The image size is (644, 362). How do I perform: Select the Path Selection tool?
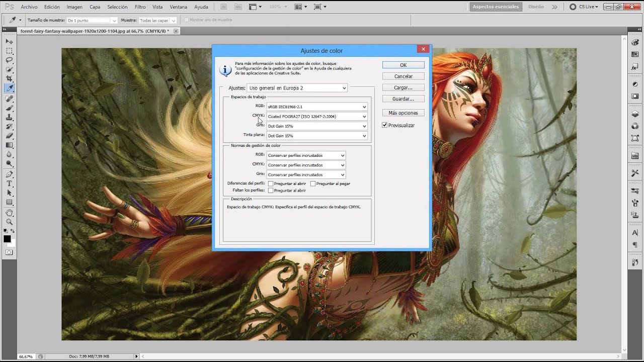coord(9,193)
